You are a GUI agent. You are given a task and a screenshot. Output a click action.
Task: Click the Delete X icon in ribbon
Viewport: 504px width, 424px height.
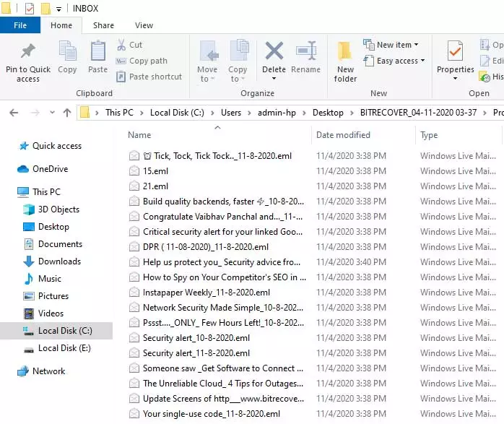[274, 52]
